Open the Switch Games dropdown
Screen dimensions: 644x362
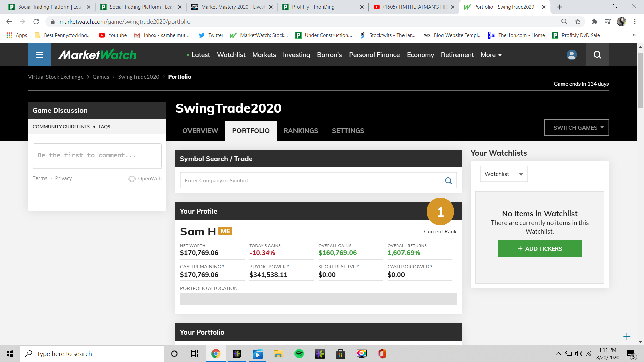pos(576,128)
